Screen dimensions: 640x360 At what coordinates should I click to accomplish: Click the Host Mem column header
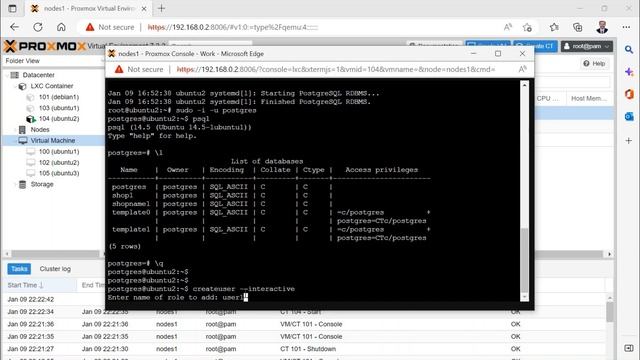pyautogui.click(x=589, y=98)
